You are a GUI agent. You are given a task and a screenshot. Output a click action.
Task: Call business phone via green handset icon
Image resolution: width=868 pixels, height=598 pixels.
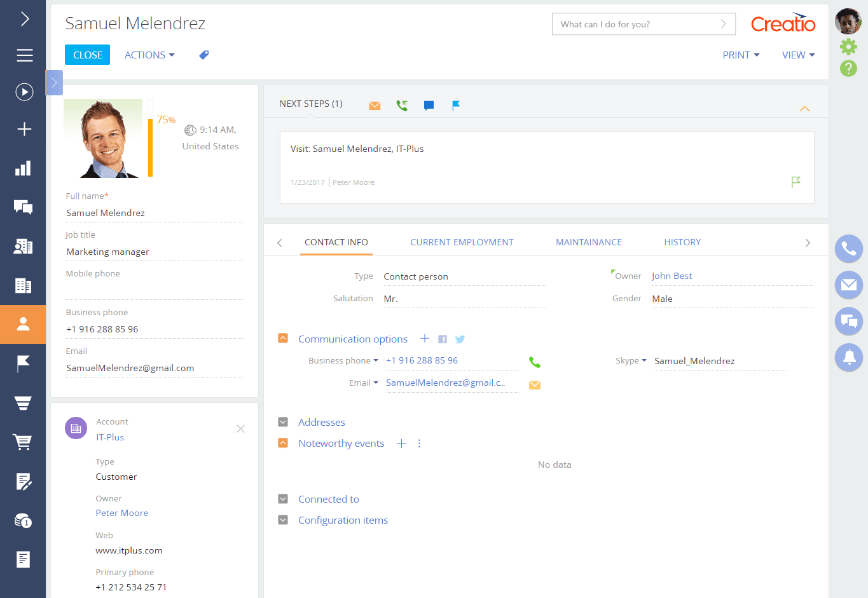pos(534,362)
